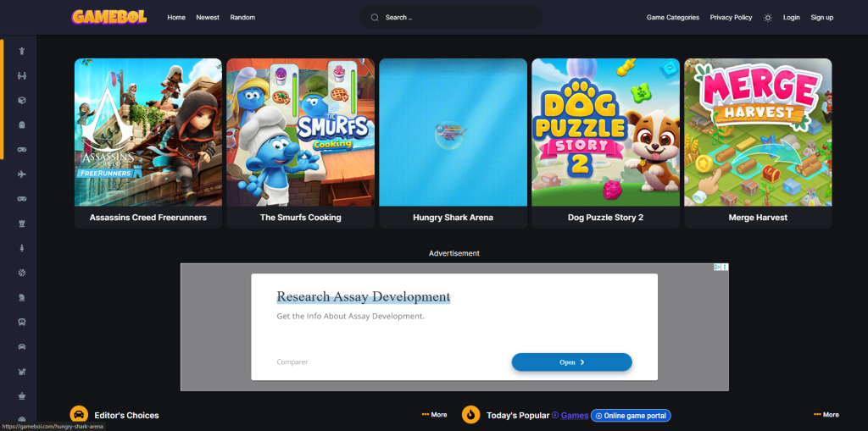Open the two-player category sidebar icon
Image resolution: width=868 pixels, height=431 pixels.
tap(22, 76)
